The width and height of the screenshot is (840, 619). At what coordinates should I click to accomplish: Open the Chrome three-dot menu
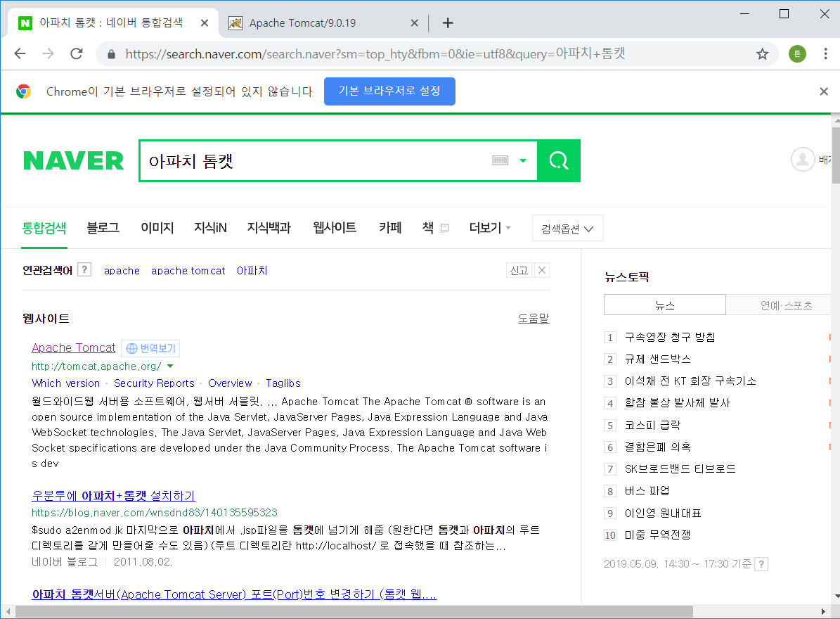tap(825, 53)
